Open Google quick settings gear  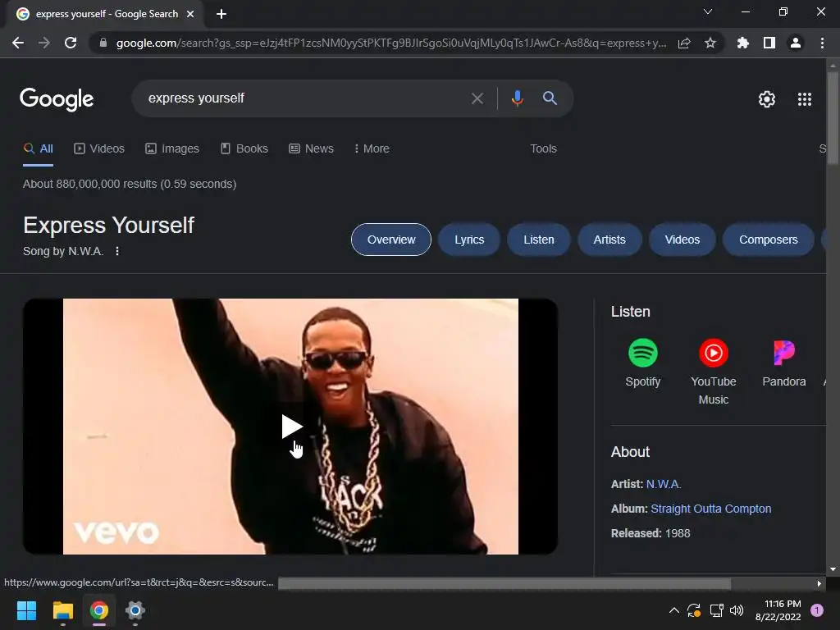point(767,99)
